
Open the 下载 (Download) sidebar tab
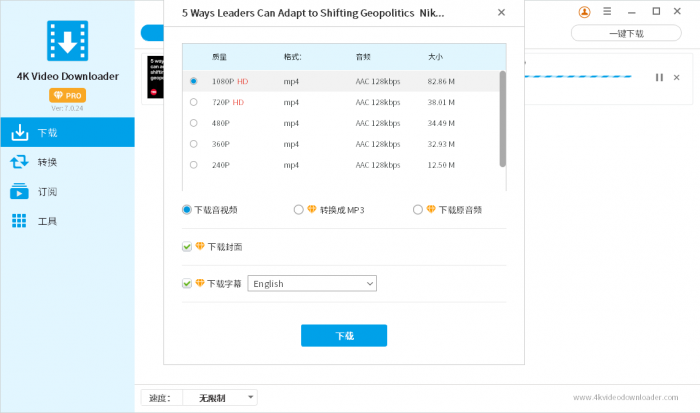tap(67, 132)
